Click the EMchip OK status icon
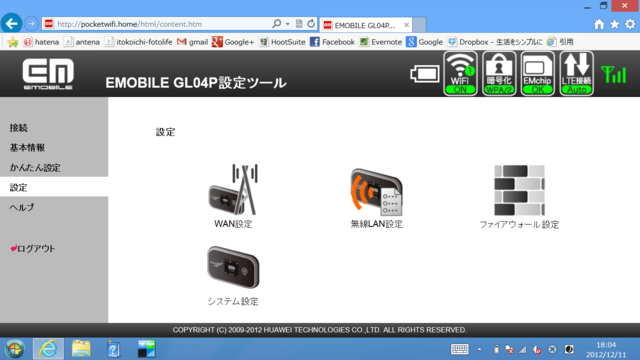Screen dimensions: 640x360 point(538,73)
